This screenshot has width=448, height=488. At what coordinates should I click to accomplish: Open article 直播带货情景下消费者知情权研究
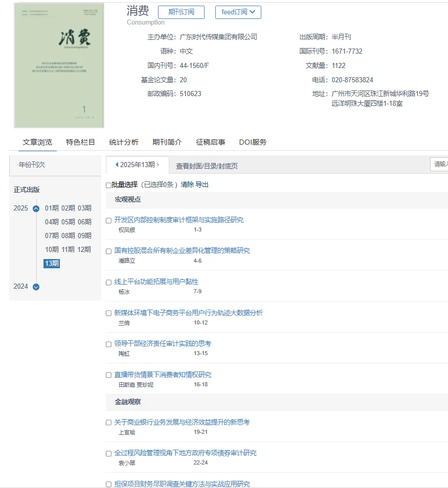[x=163, y=375]
